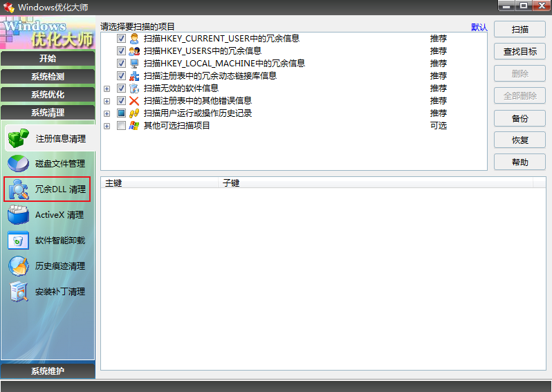
Task: Click the 安装补丁清理 icon
Action: tap(18, 292)
